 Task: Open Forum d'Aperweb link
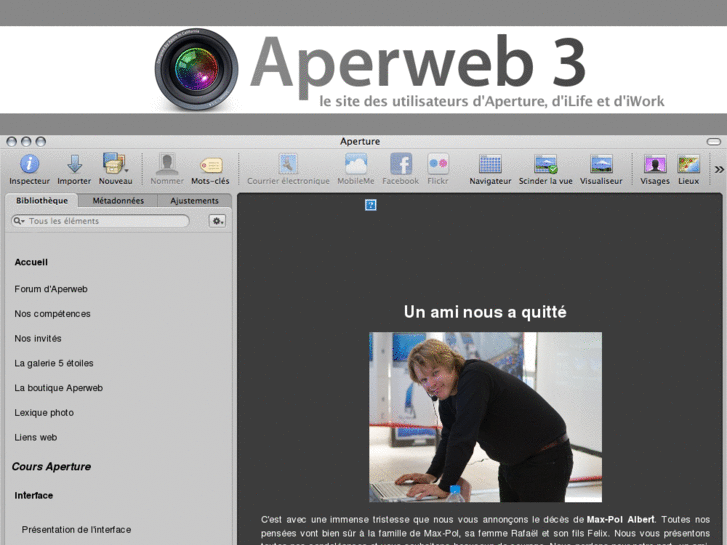click(51, 289)
